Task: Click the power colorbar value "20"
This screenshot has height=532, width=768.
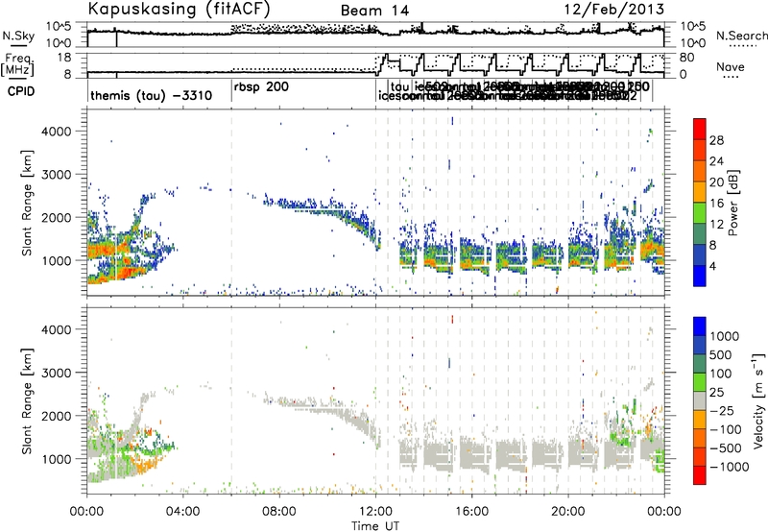Action: [716, 182]
